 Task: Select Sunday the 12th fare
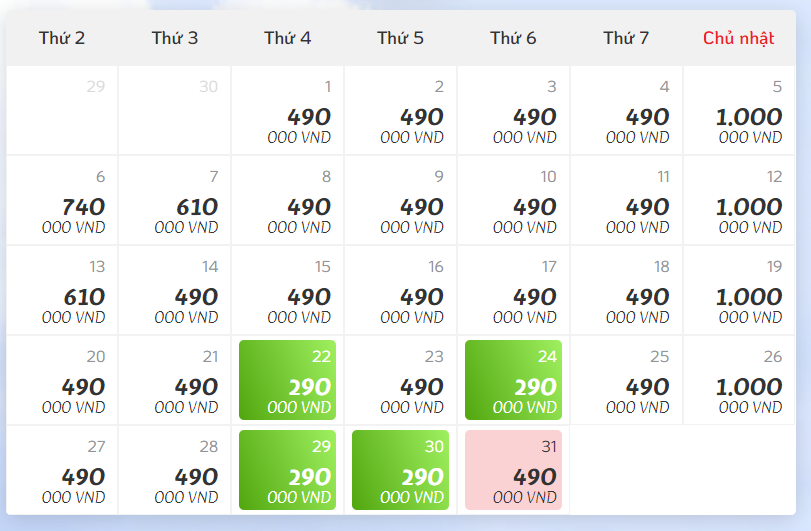tap(739, 200)
